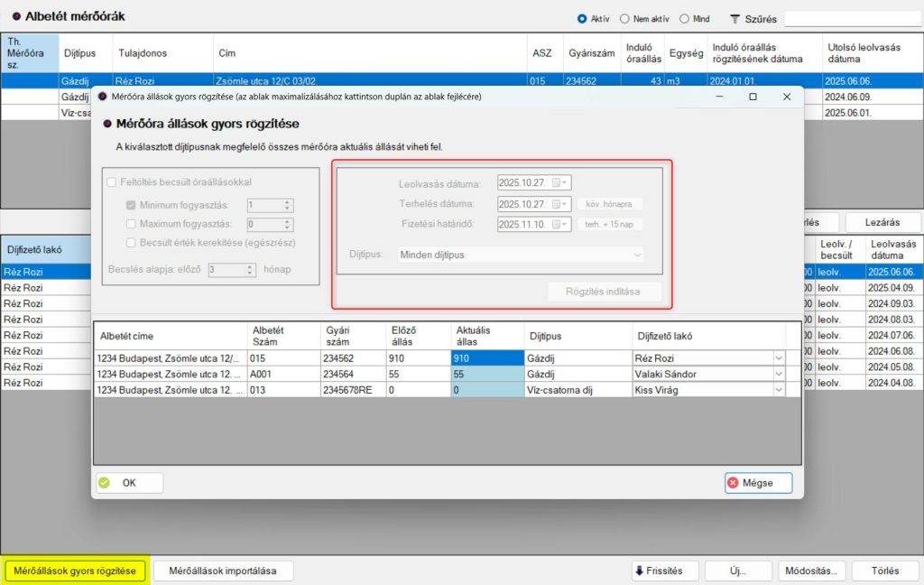Click the Mérőállások importálása button
Screen dimensions: 924x585
[x=224, y=571]
